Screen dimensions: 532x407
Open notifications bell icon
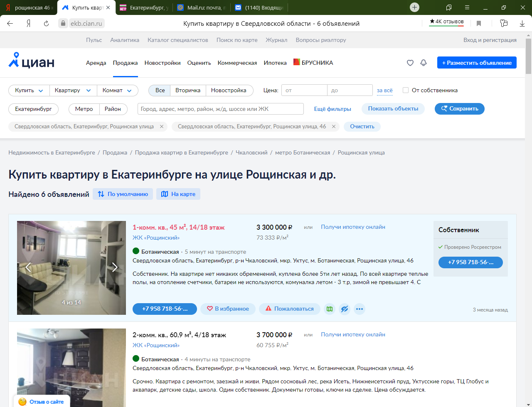(x=424, y=63)
